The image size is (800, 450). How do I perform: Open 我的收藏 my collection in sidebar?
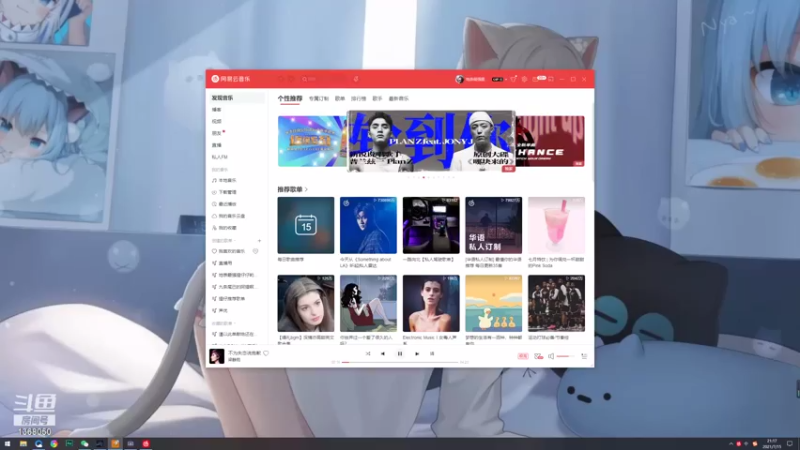pyautogui.click(x=224, y=228)
